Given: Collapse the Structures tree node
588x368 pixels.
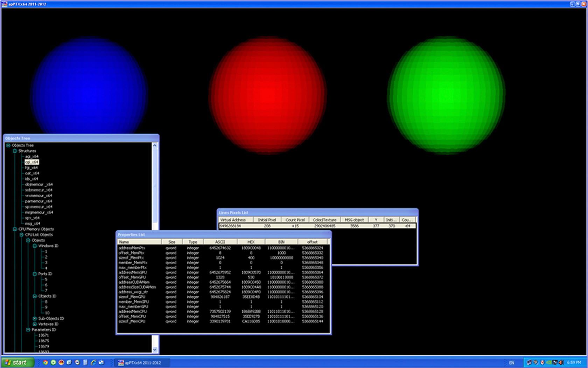Looking at the screenshot, I should point(15,151).
